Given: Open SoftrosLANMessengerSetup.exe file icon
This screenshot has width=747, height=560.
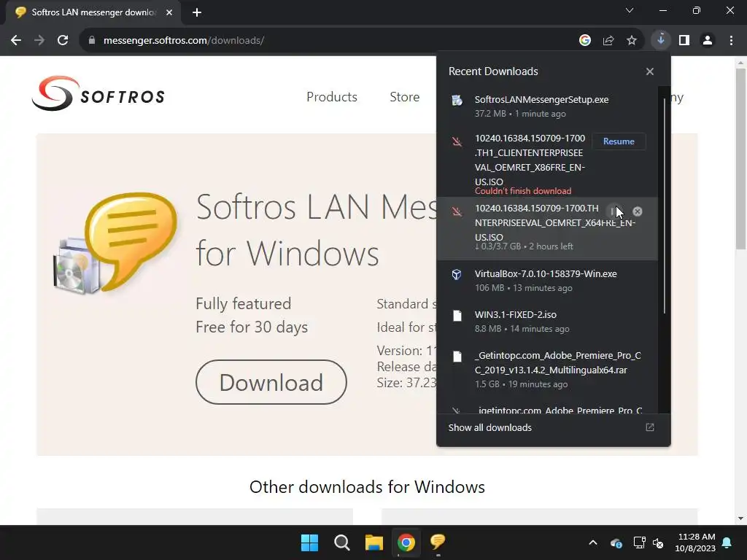Looking at the screenshot, I should 457,100.
